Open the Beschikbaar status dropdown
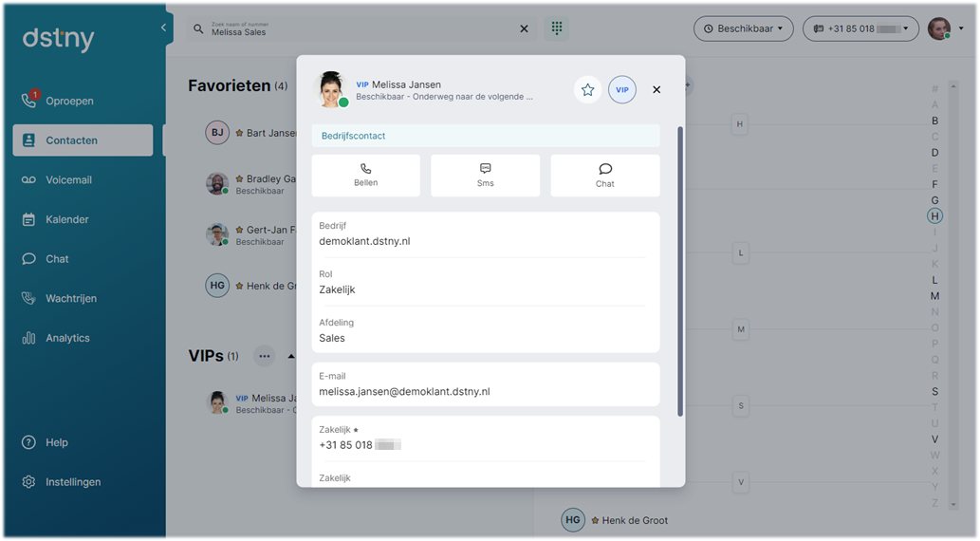 (743, 28)
